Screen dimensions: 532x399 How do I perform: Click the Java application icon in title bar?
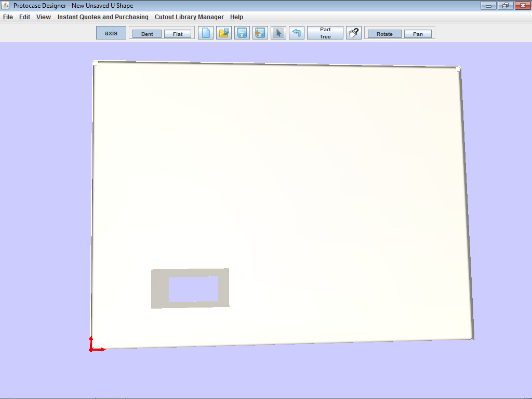coord(5,5)
